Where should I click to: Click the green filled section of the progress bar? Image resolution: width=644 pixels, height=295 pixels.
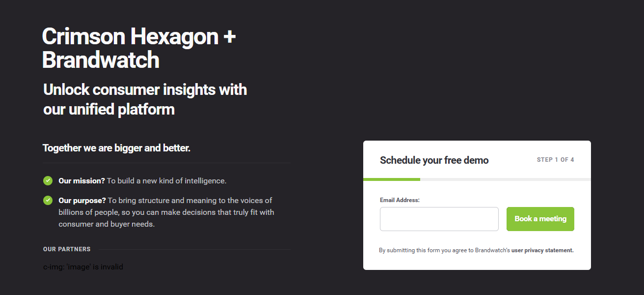pos(391,179)
